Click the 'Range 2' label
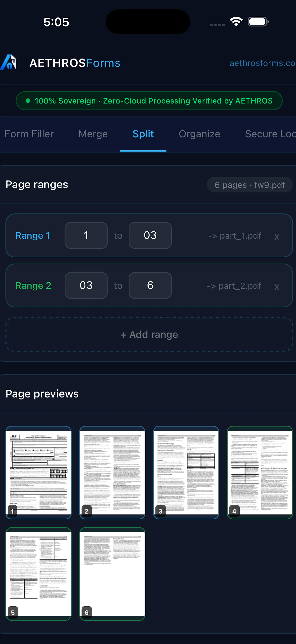The image size is (296, 644). tap(33, 286)
